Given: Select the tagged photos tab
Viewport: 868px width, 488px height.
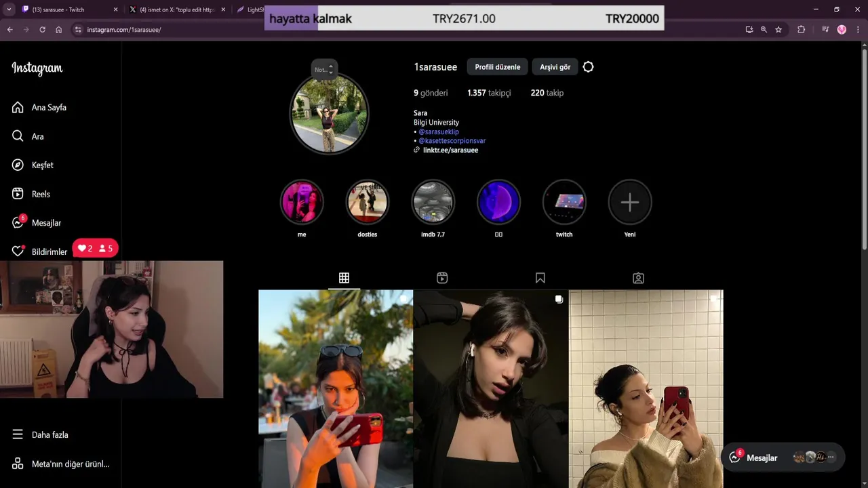Looking at the screenshot, I should point(638,278).
